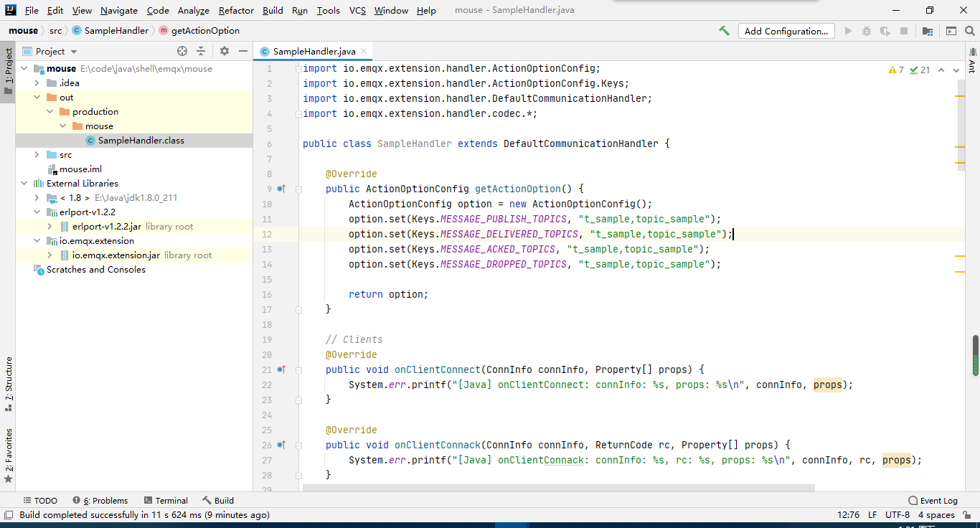Hide the Project panel with minus icon
Image resolution: width=980 pixels, height=528 pixels.
pyautogui.click(x=243, y=51)
